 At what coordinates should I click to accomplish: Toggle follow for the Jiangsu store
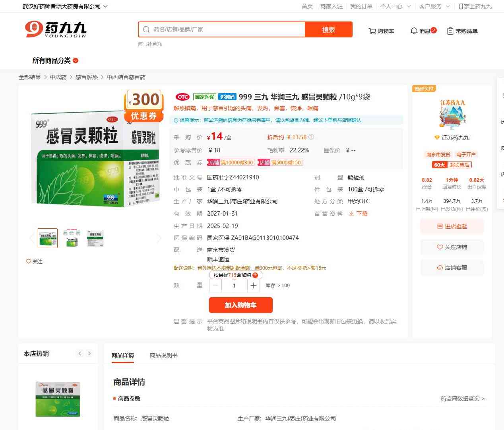pos(452,247)
